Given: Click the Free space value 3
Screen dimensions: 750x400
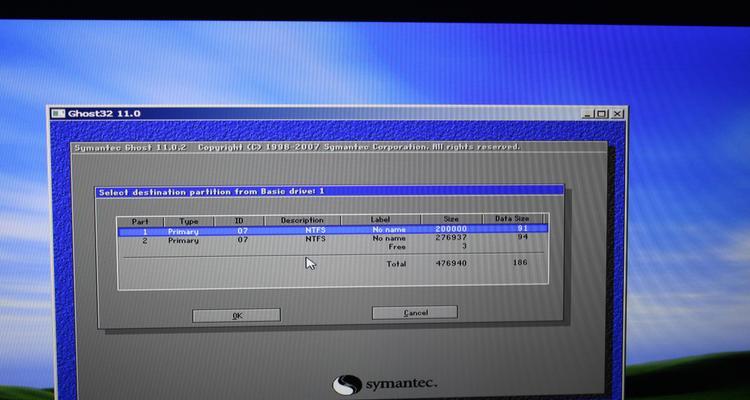Looking at the screenshot, I should (x=464, y=246).
